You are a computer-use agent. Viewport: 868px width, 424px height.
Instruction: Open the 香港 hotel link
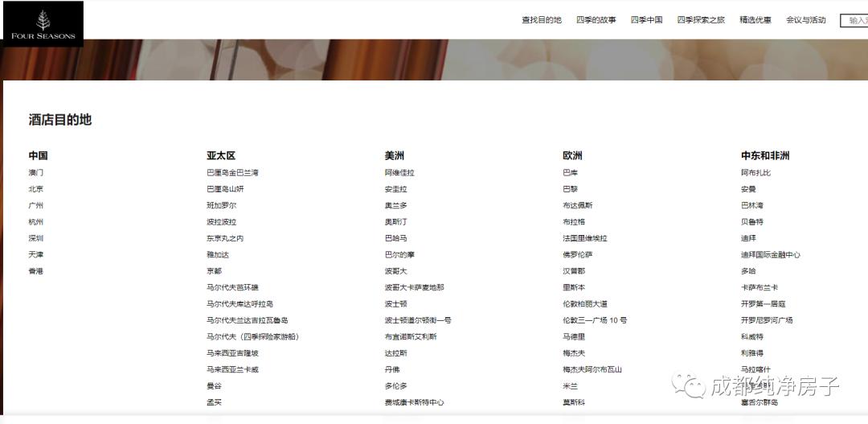[x=36, y=271]
